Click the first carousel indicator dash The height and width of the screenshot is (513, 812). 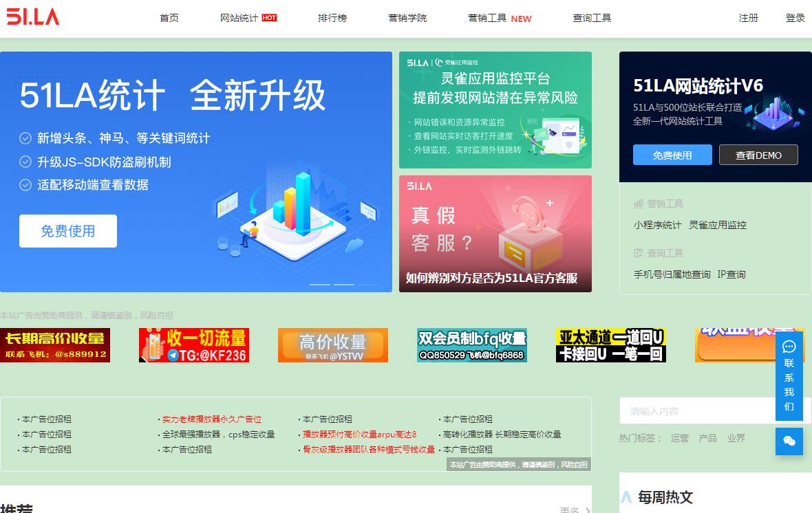pos(319,284)
